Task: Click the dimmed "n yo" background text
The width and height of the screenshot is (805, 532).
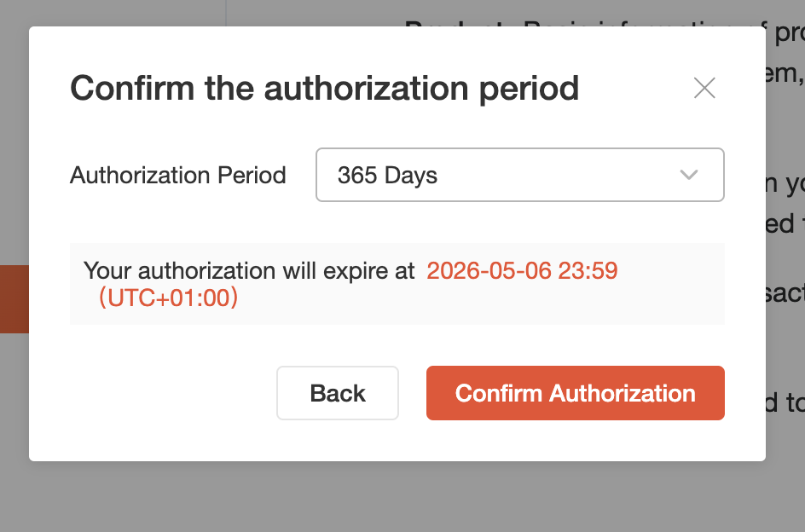Action: (785, 182)
